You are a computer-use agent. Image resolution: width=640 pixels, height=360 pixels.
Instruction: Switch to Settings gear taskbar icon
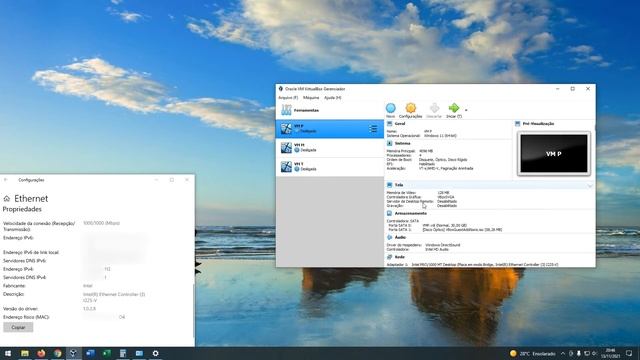[156, 353]
